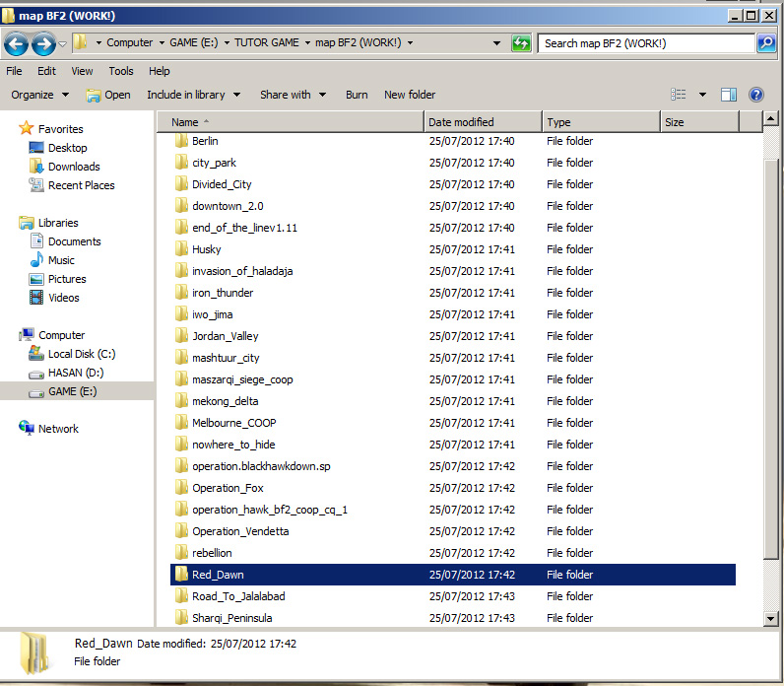
Task: Click the end_of_the_linev1.11 folder name
Action: click(244, 228)
